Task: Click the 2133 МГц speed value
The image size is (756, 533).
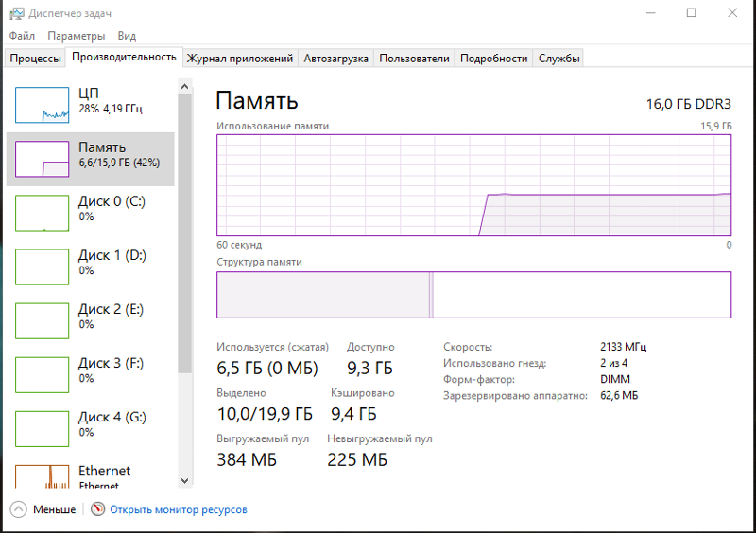Action: (x=624, y=347)
